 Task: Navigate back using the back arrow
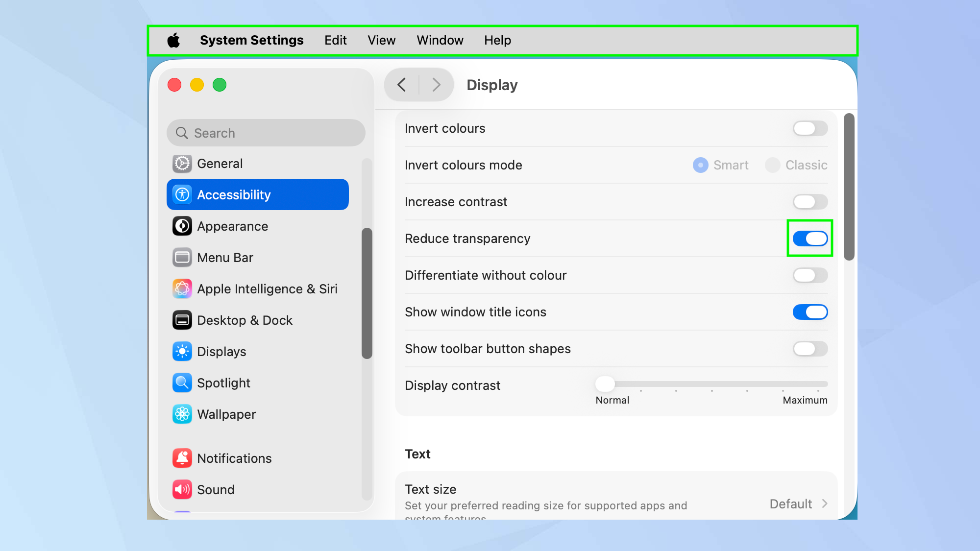click(401, 84)
